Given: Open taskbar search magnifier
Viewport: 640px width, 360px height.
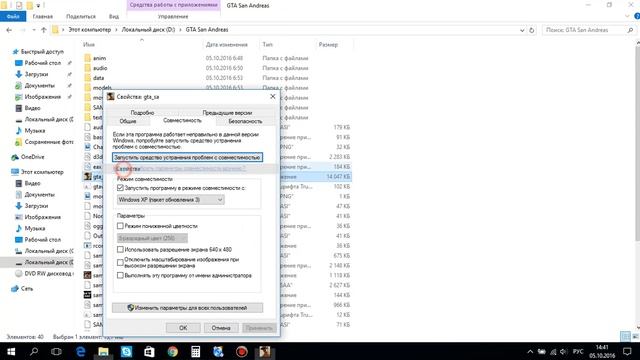Looking at the screenshot, I should click(34, 351).
